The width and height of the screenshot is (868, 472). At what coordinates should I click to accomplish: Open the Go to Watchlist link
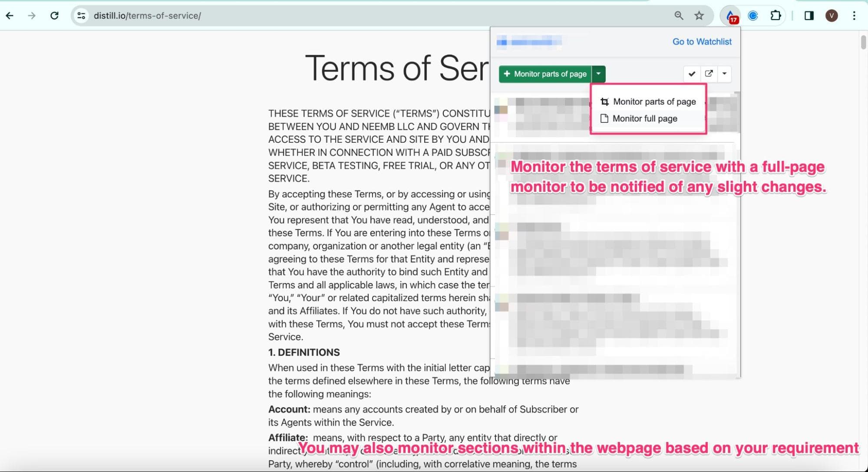pyautogui.click(x=701, y=42)
